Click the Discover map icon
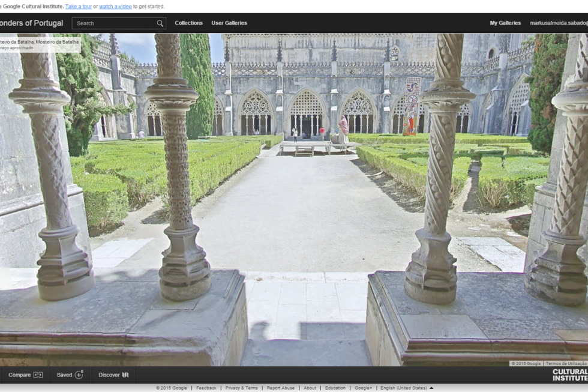 (125, 375)
